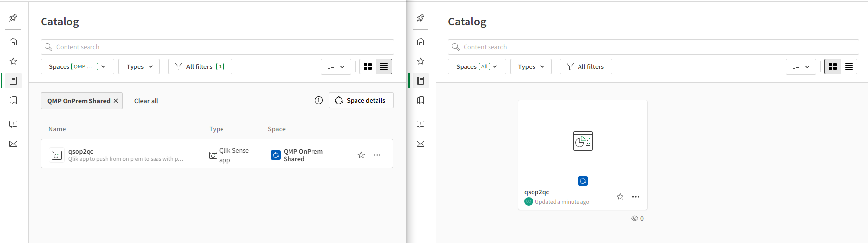Switch right window to grid view
The image size is (868, 243).
(x=833, y=66)
